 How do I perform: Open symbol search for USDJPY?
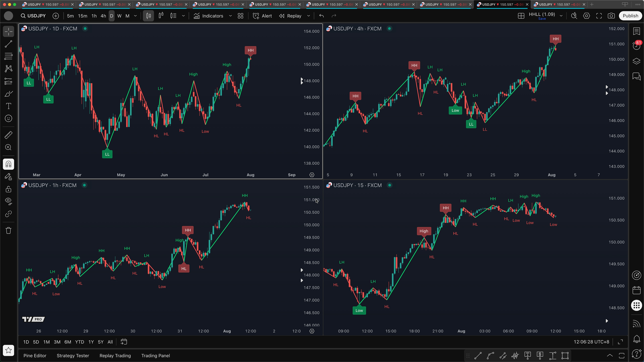pos(34,16)
